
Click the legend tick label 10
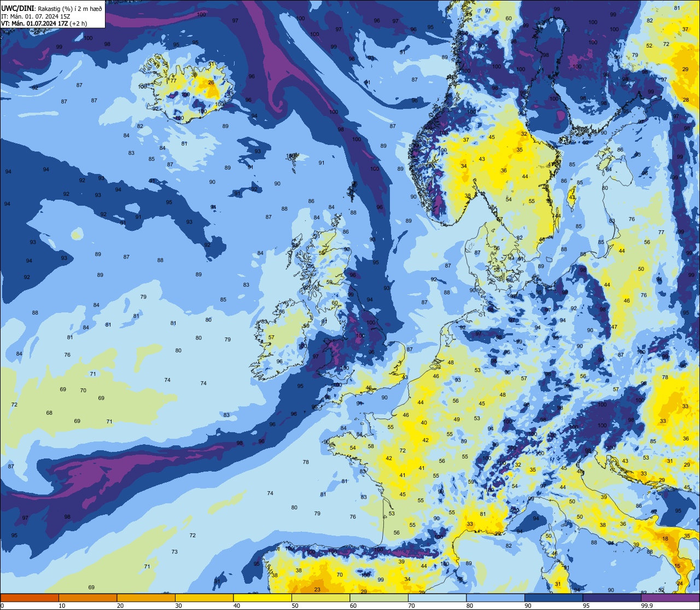click(x=62, y=606)
